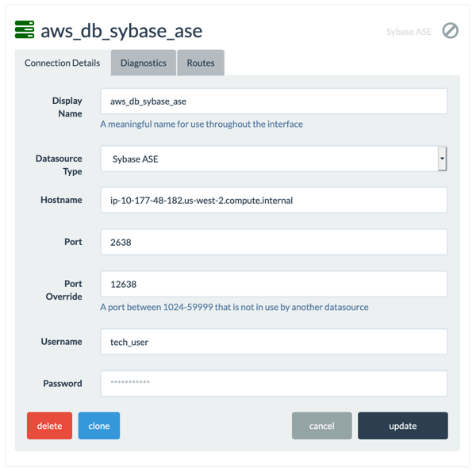Click the Username field with tech_user
This screenshot has height=471, width=476.
[274, 342]
